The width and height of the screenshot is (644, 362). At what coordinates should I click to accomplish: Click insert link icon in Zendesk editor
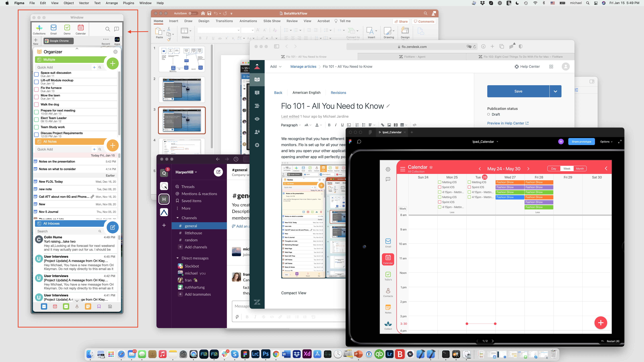(383, 125)
